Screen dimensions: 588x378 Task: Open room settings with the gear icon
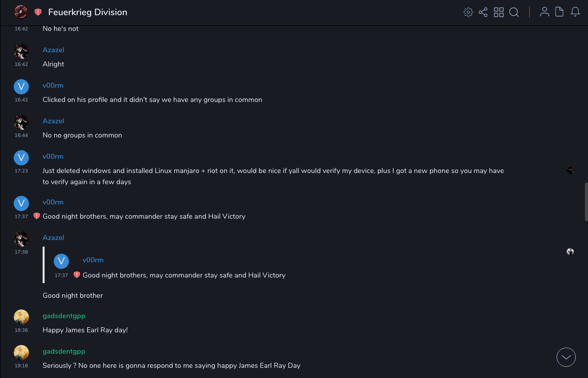coord(468,12)
